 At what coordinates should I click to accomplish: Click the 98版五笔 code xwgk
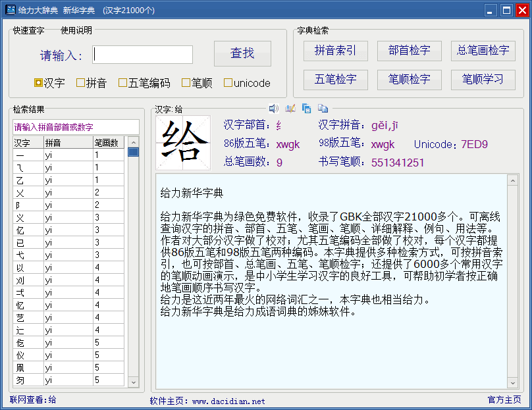coord(383,145)
